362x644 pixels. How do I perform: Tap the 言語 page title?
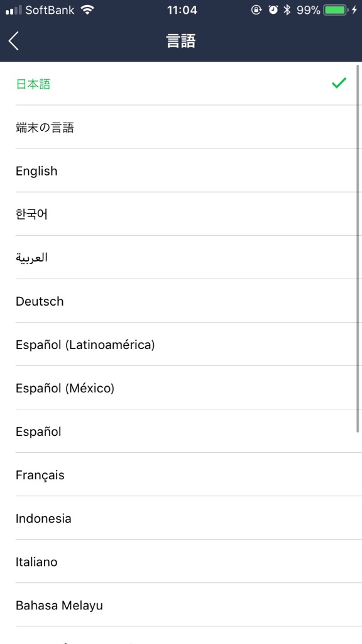tap(181, 41)
